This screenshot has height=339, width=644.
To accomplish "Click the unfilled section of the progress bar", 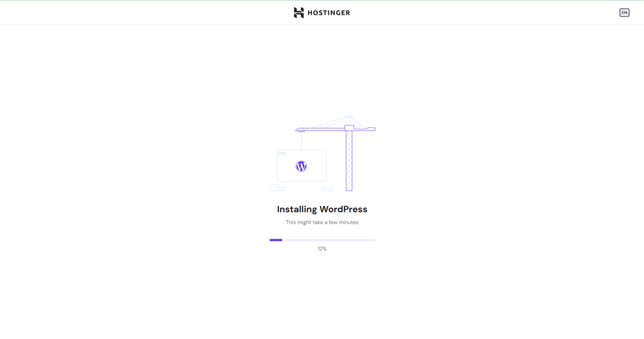I will (x=329, y=240).
